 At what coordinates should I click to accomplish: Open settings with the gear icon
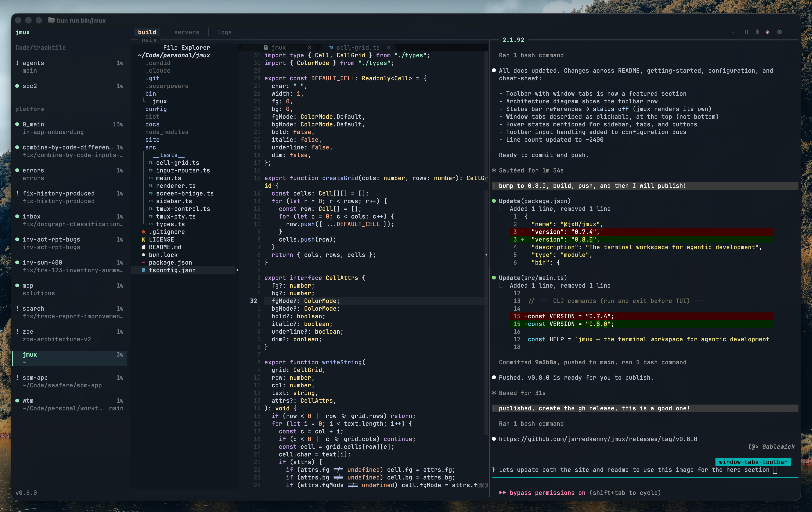pos(780,32)
